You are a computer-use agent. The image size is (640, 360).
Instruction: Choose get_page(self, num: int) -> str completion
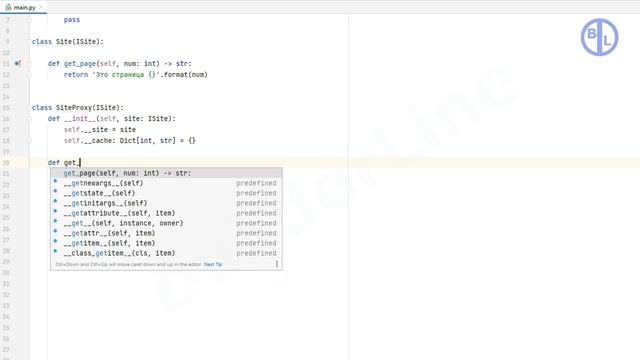(x=166, y=173)
